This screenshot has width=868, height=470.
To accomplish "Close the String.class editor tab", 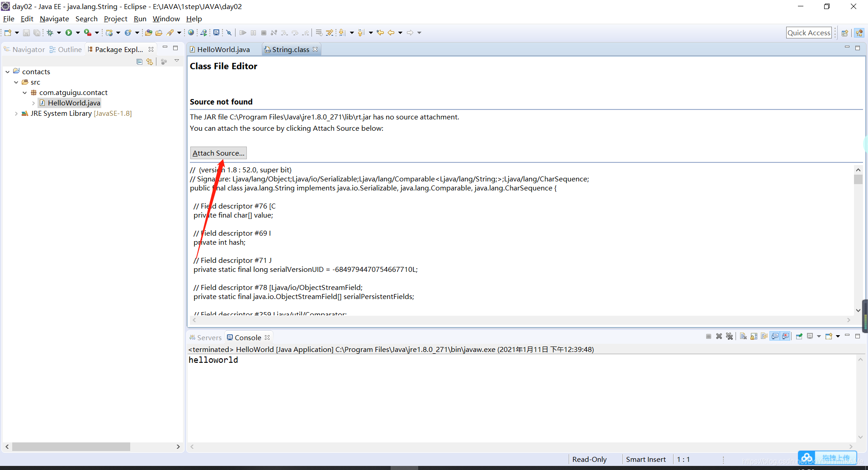I will [x=315, y=49].
